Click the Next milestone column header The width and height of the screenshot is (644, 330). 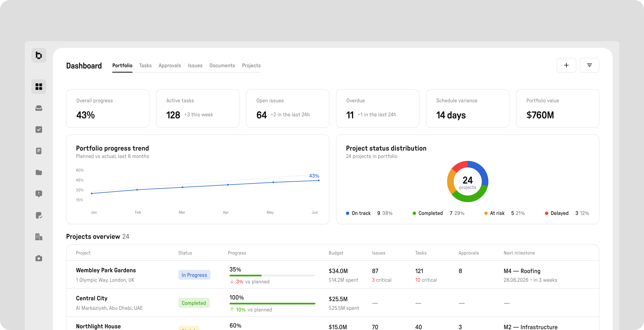(519, 253)
